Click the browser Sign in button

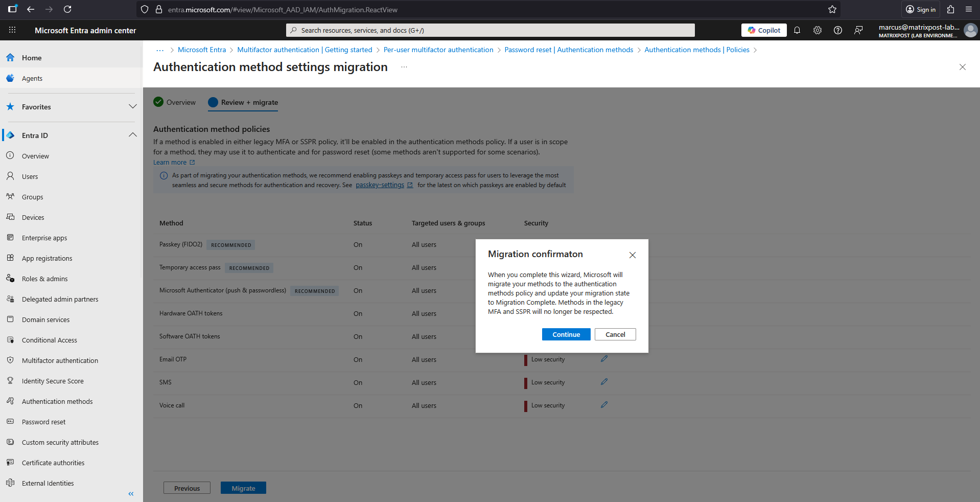click(921, 9)
